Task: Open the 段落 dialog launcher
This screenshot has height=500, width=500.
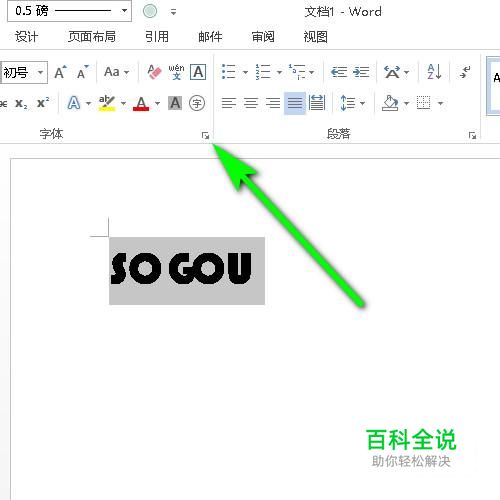Action: pyautogui.click(x=472, y=135)
